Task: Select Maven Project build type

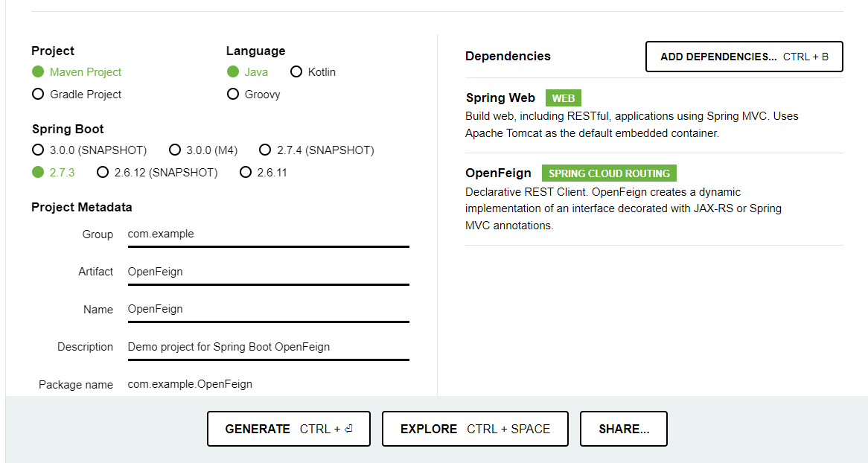Action: point(39,71)
